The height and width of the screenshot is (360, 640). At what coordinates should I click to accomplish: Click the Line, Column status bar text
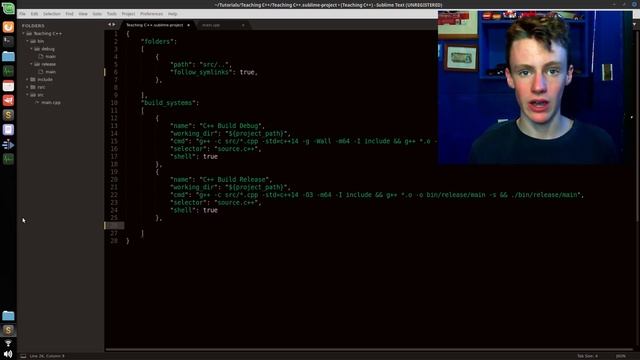[47, 356]
